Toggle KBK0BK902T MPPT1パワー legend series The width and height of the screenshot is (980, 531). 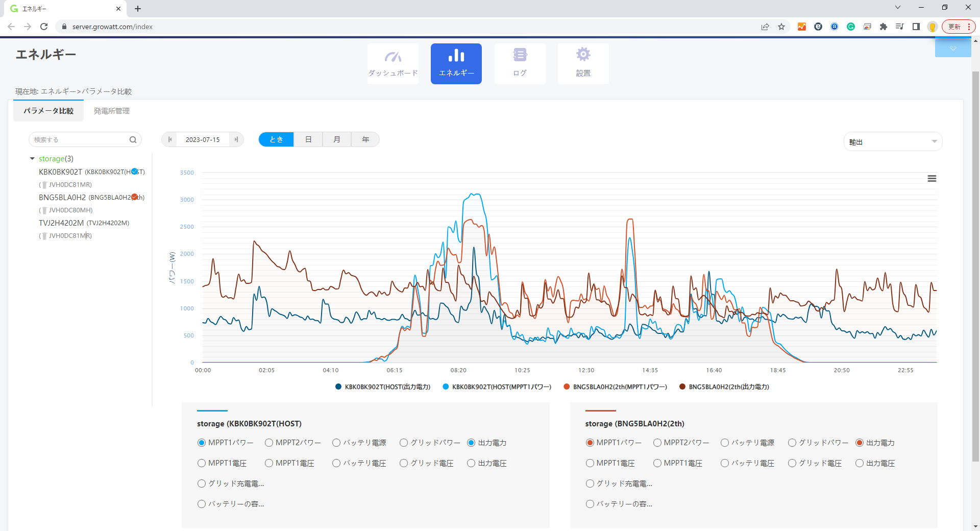[x=497, y=387]
